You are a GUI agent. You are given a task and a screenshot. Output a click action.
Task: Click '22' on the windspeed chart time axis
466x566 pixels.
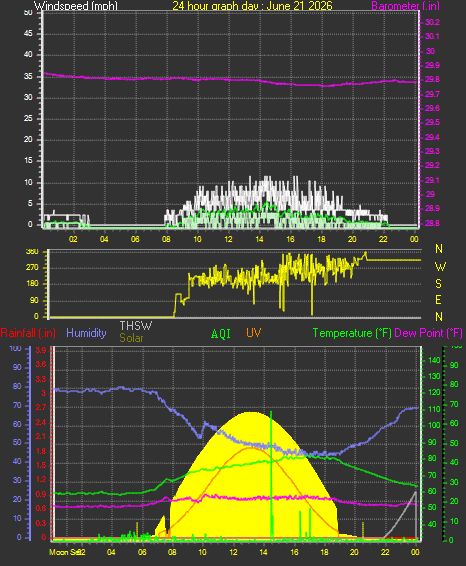click(383, 239)
